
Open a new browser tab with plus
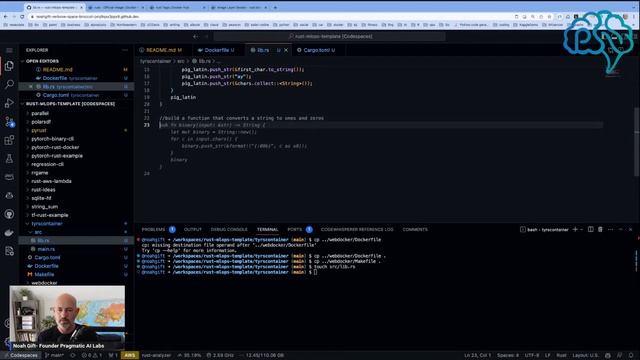pos(275,7)
